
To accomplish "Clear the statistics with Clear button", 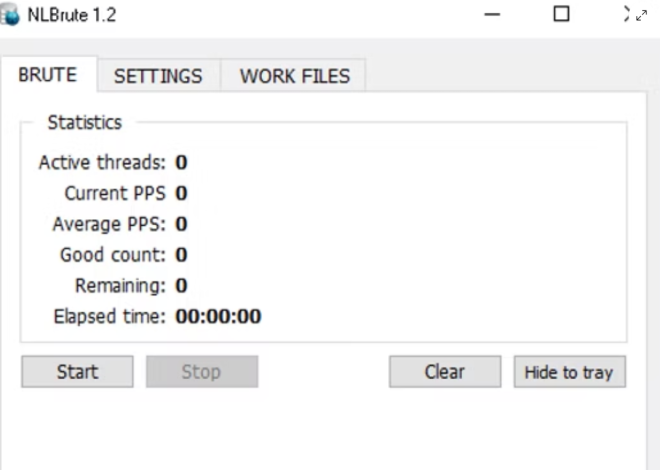I will (x=444, y=372).
